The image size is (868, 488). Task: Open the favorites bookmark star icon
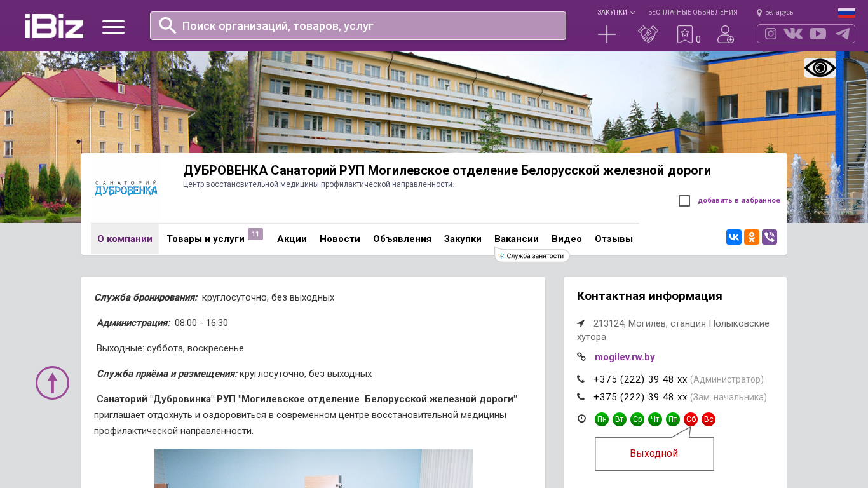coord(684,34)
